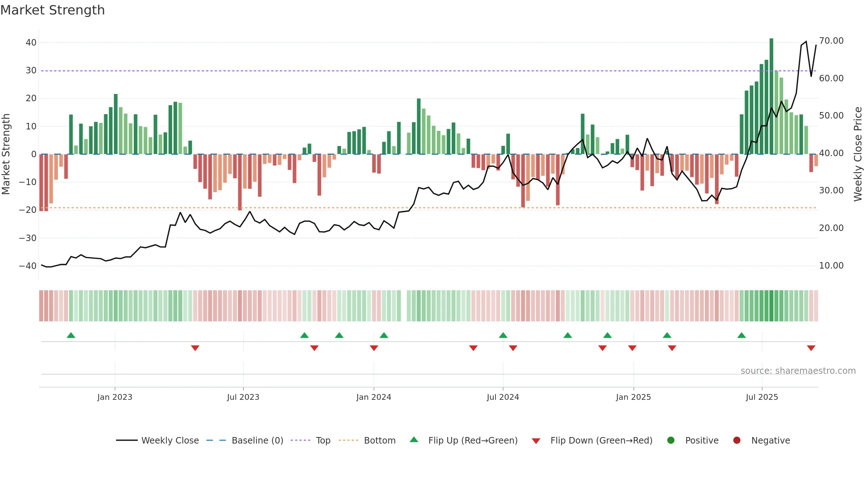
Task: Click the blue dashed Baseline sample in the legend
Action: 216,440
